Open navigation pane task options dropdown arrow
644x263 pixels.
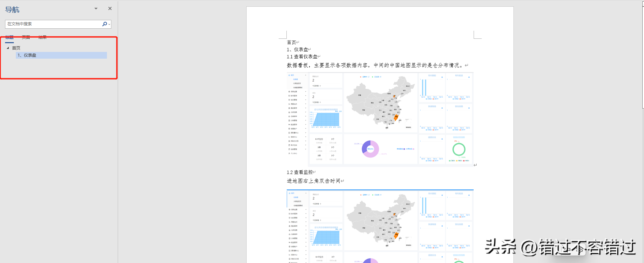pyautogui.click(x=96, y=9)
